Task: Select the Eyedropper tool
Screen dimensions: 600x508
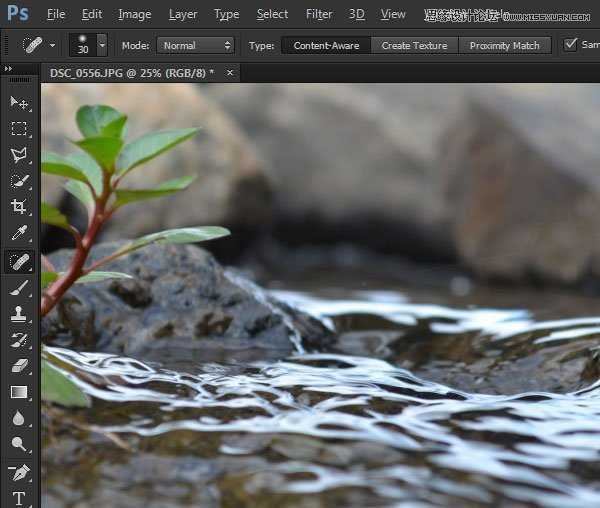Action: pyautogui.click(x=19, y=233)
